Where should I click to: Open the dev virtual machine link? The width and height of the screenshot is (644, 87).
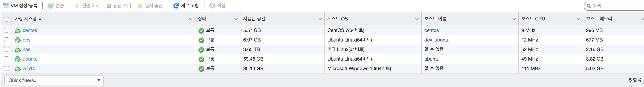pyautogui.click(x=26, y=40)
